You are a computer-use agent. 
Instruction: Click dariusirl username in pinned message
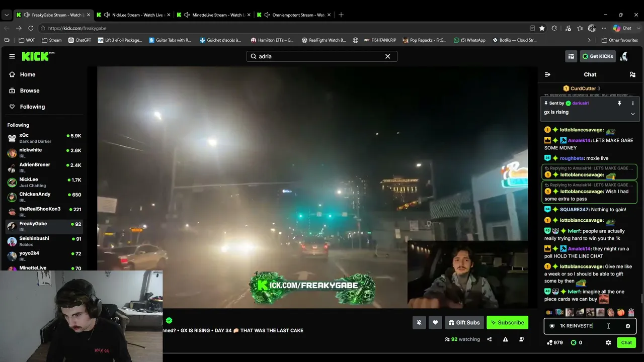tap(580, 103)
